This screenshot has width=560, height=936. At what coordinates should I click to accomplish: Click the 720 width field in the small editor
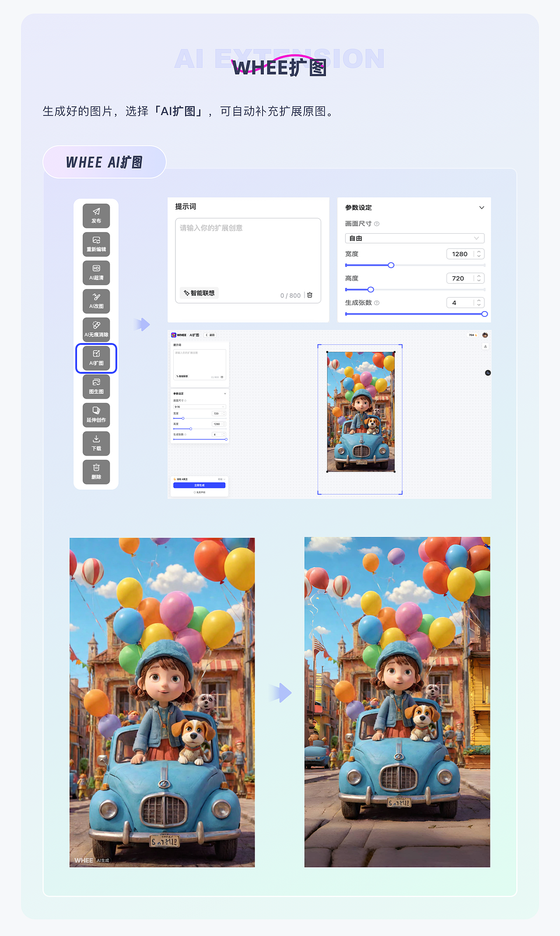pyautogui.click(x=219, y=414)
